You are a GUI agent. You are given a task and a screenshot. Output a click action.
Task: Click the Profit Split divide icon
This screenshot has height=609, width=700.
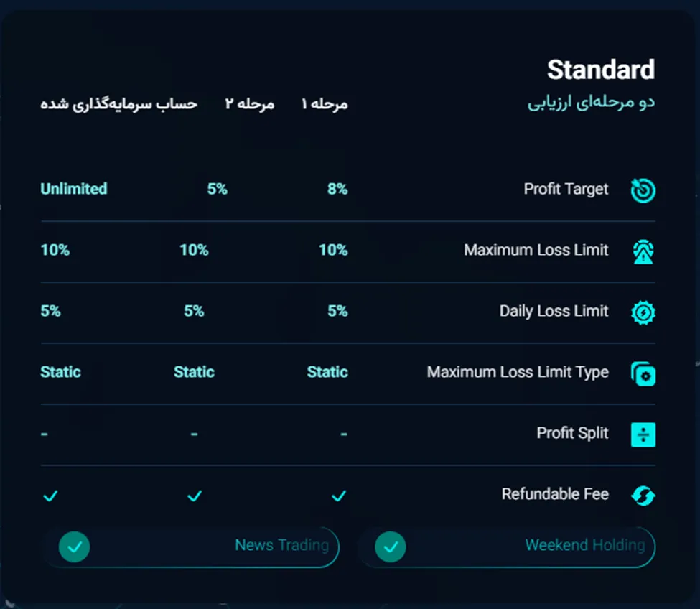[643, 434]
